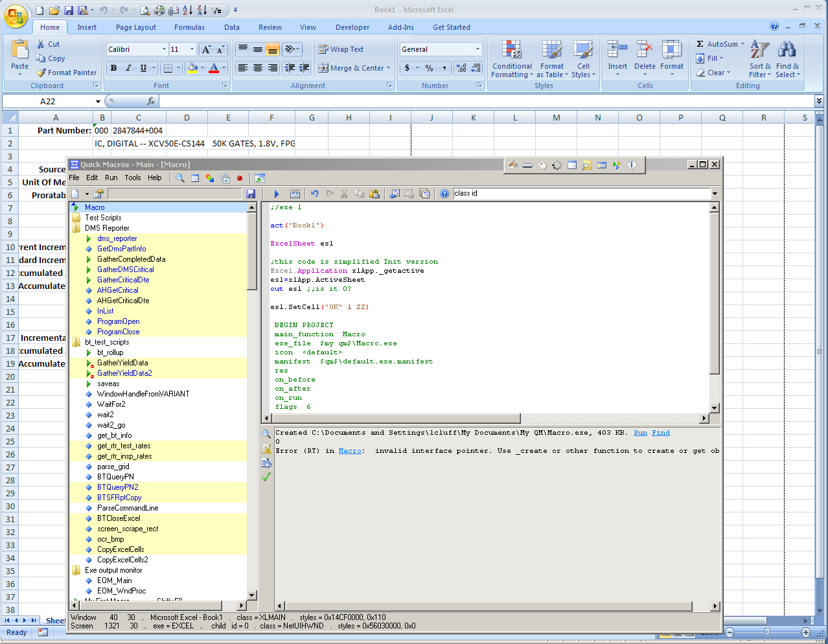Click the find icon beside the output pane
Viewport: 828px width, 644px height.
[x=266, y=434]
